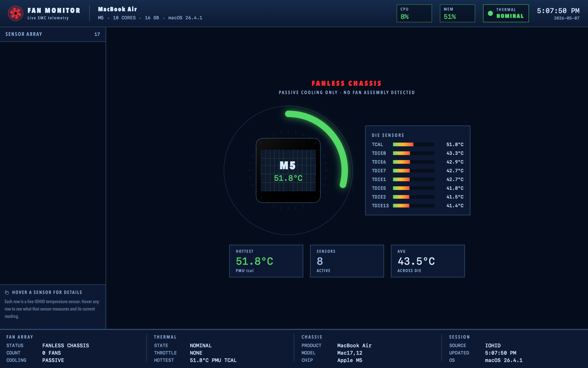Click the TDIE1 sensor row label
Image resolution: width=588 pixels, height=368 pixels.
coord(379,179)
